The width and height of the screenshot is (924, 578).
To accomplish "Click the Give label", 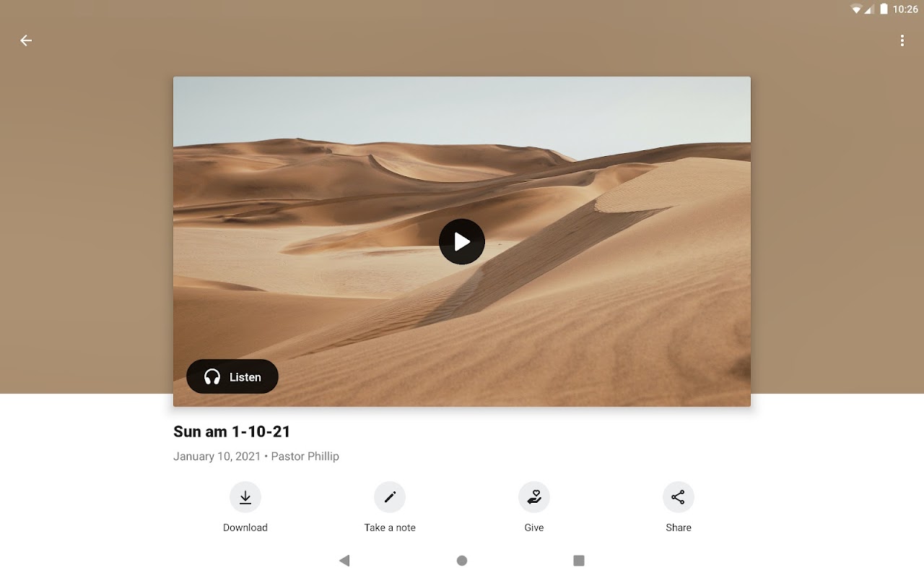I will pos(534,527).
